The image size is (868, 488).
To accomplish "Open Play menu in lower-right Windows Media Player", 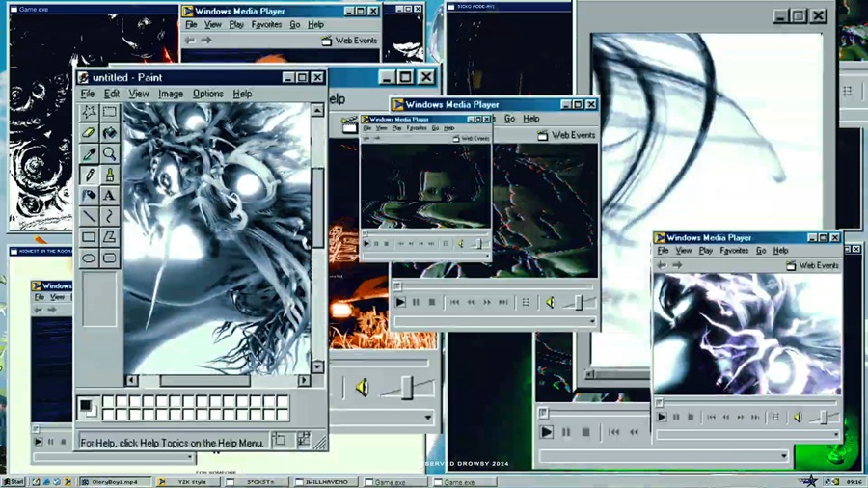I will [705, 250].
